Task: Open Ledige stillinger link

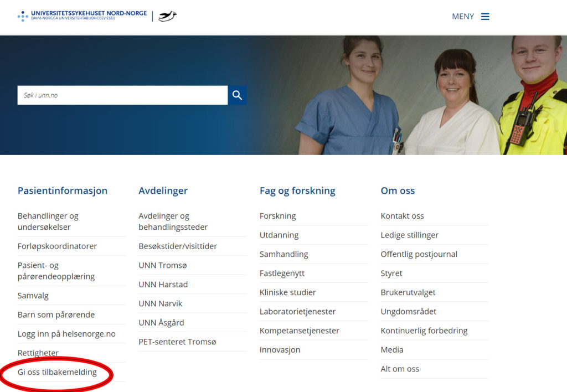Action: [x=409, y=235]
